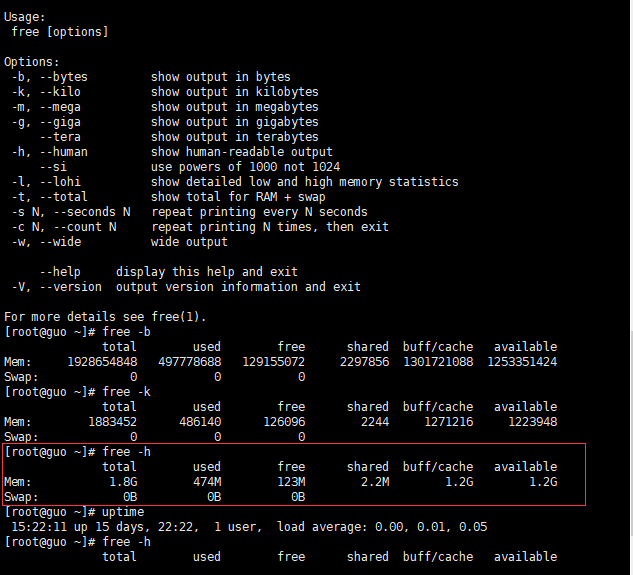Select "show output in gigabytes" text
Screen dimensions: 633x575
[235, 122]
